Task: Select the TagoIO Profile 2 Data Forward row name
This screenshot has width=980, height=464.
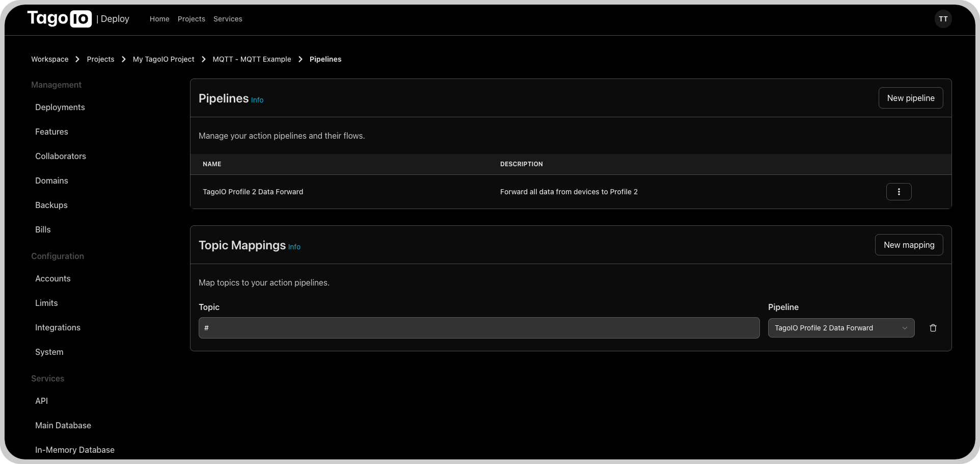Action: [253, 192]
